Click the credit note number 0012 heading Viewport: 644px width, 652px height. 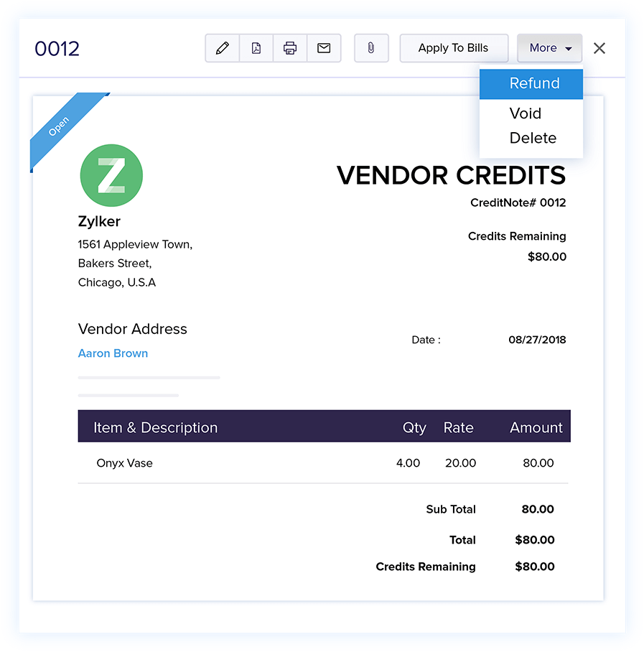click(x=57, y=48)
